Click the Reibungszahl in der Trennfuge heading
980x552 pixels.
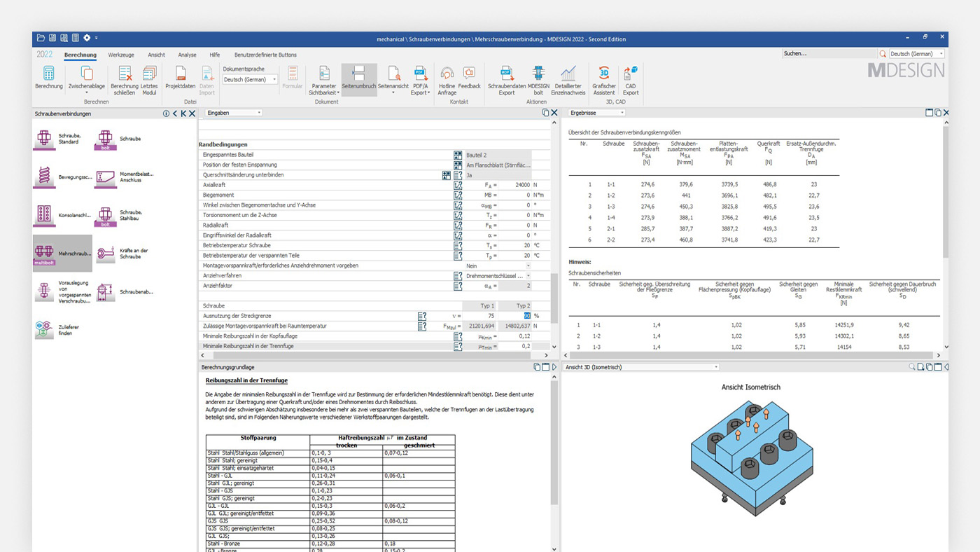point(246,380)
